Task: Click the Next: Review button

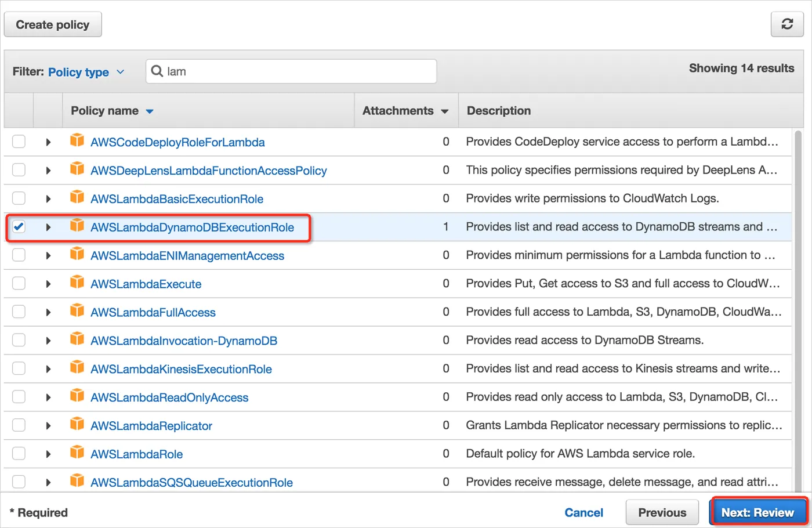Action: click(x=757, y=512)
